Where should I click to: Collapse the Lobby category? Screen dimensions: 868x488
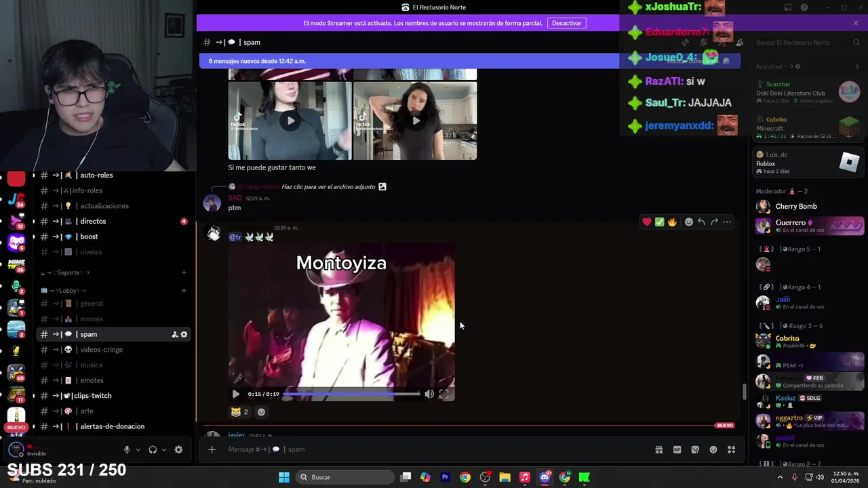point(64,291)
